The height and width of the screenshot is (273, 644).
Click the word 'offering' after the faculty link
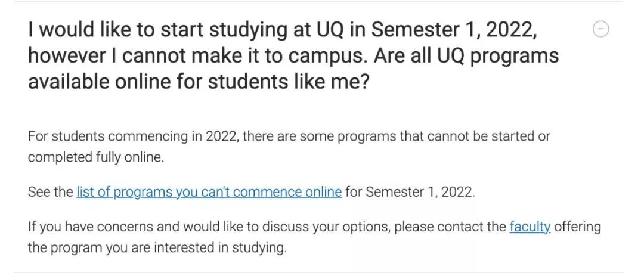[x=577, y=227]
